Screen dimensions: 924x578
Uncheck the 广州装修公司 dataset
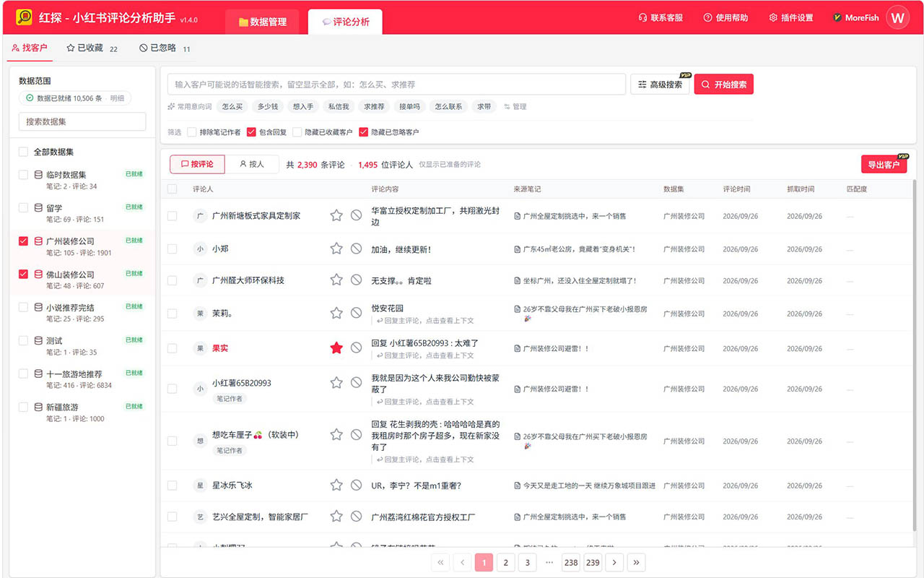coord(24,241)
